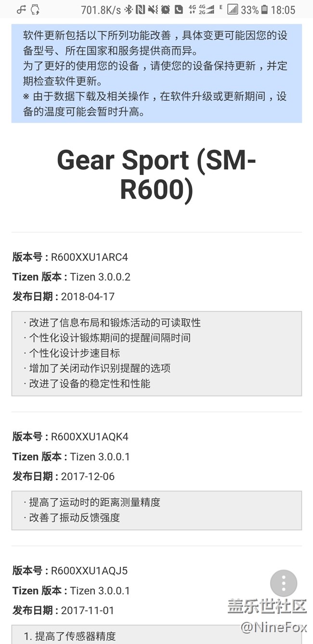Tap the phone call status icon

[x=178, y=10]
